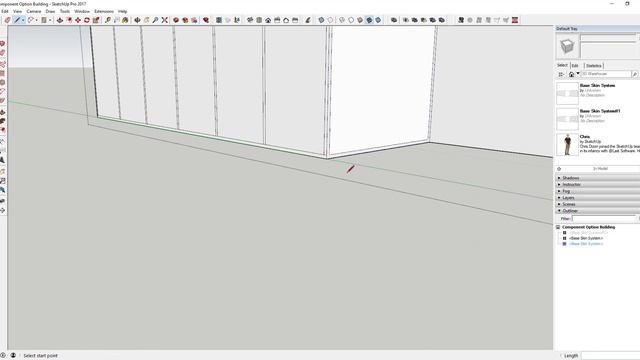Viewport: 640px width, 360px height.
Task: Collapse the Outliner tray panel
Action: [x=598, y=211]
